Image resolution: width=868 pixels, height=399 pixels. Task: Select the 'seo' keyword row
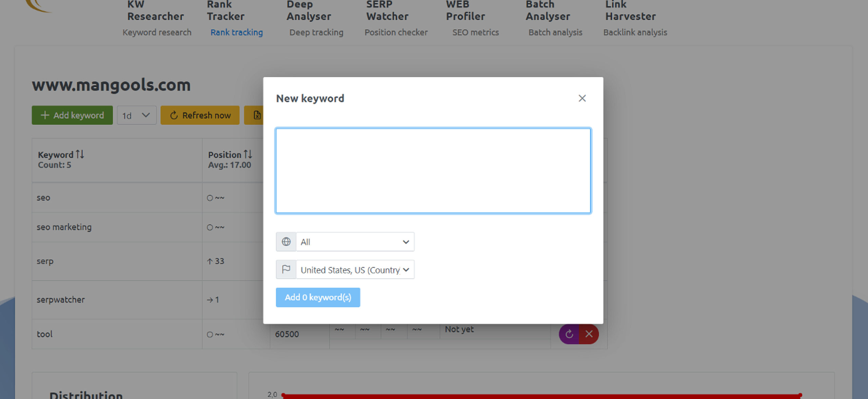click(x=117, y=198)
